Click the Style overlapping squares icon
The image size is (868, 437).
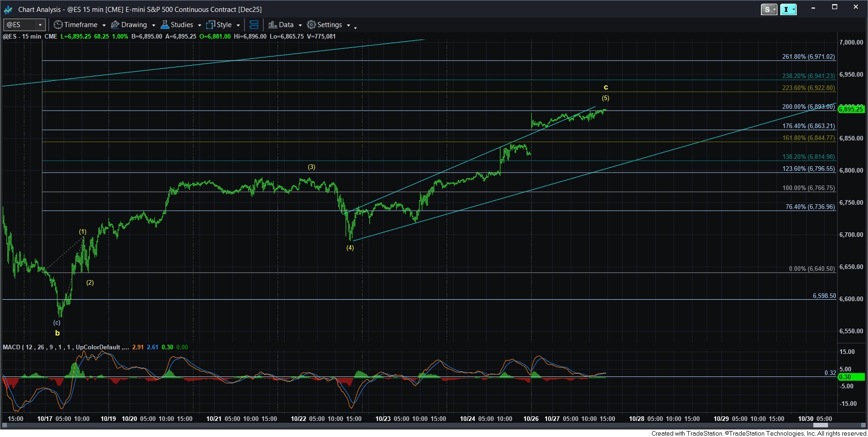pyautogui.click(x=211, y=25)
